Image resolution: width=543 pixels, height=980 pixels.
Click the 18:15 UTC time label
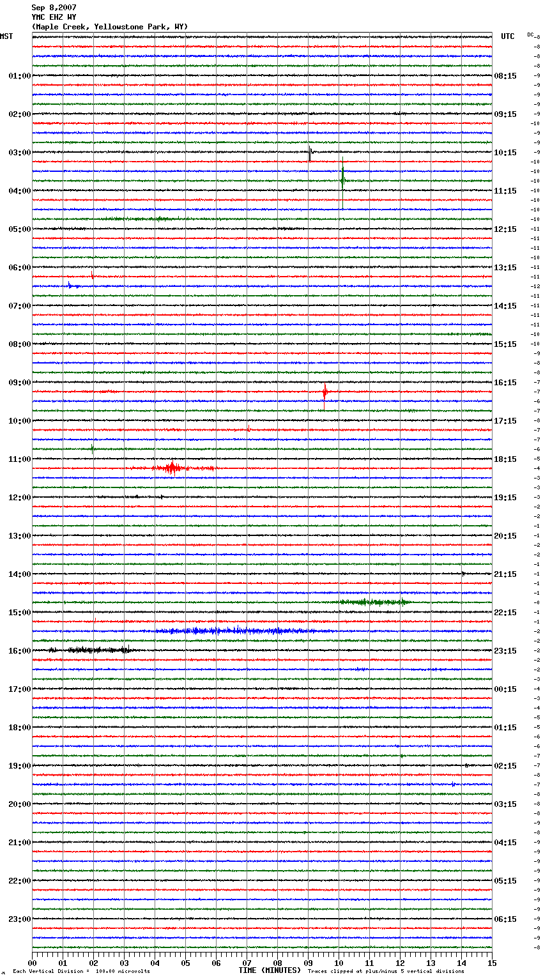[x=505, y=459]
